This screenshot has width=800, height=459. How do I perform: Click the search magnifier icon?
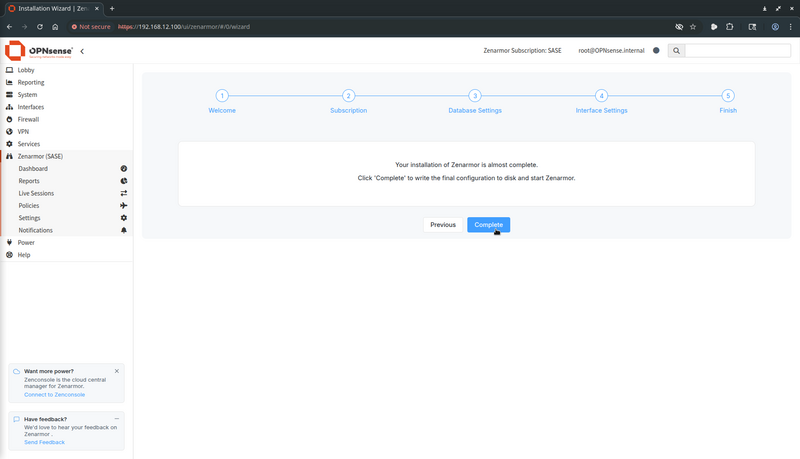676,50
